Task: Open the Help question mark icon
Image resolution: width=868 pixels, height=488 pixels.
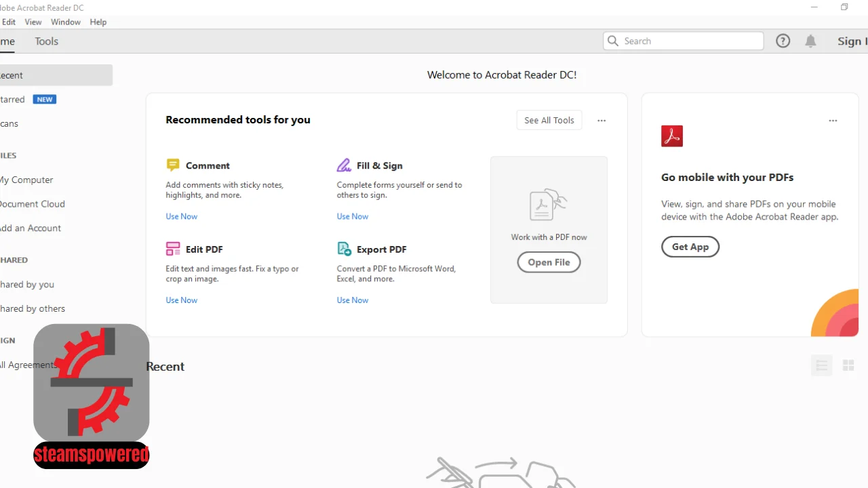Action: click(783, 41)
